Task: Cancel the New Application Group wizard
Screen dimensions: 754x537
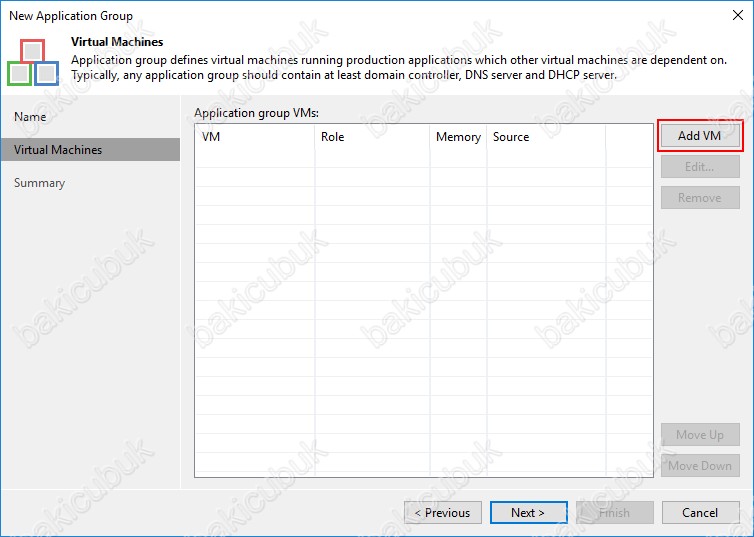Action: coord(700,512)
